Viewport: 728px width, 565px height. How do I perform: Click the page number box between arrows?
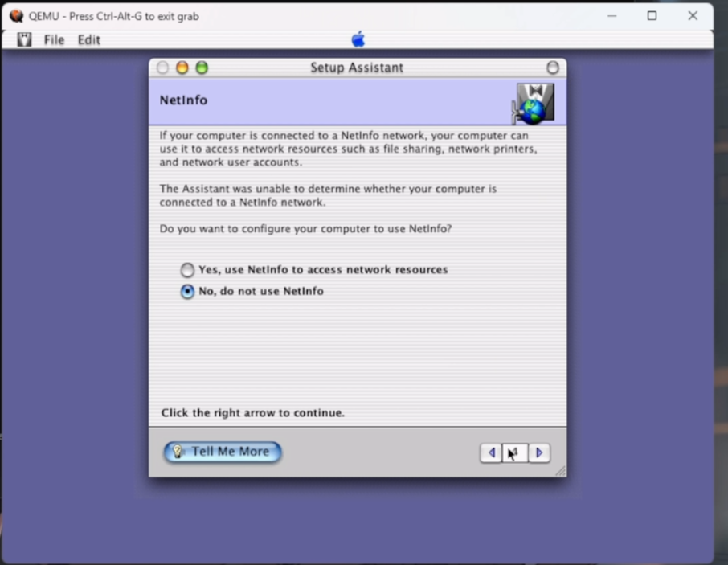point(515,453)
